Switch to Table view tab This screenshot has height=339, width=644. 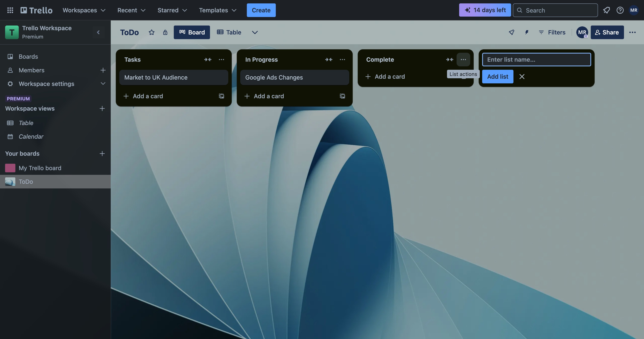[229, 32]
